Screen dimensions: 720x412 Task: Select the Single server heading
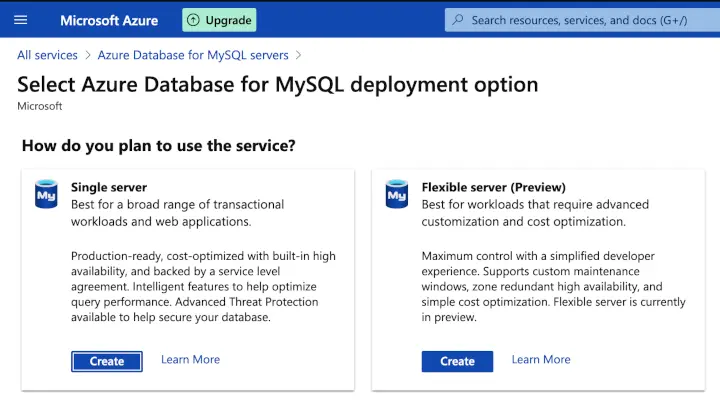(109, 187)
